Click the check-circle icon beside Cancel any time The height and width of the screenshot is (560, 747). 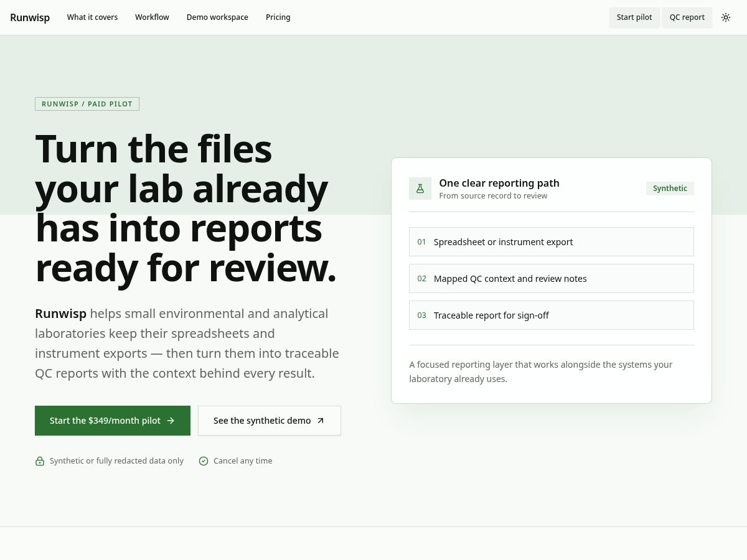pos(204,461)
